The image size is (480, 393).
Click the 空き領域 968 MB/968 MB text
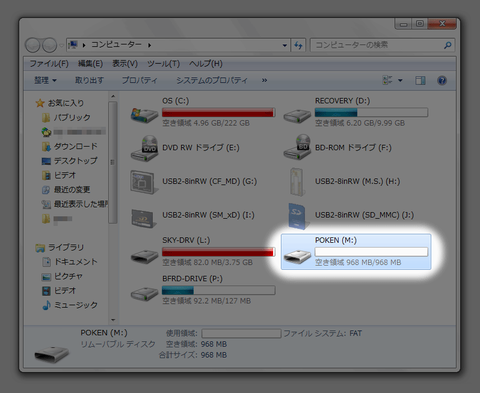358,263
